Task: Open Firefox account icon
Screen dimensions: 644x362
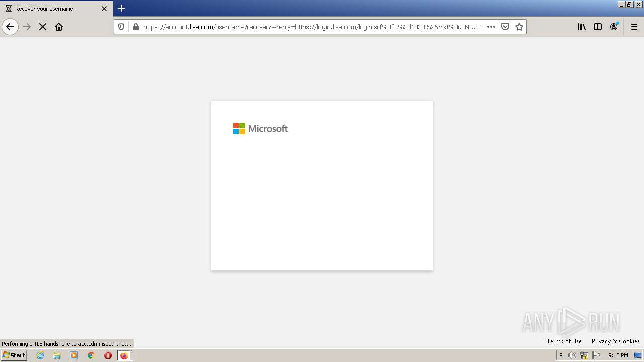Action: pos(614,27)
